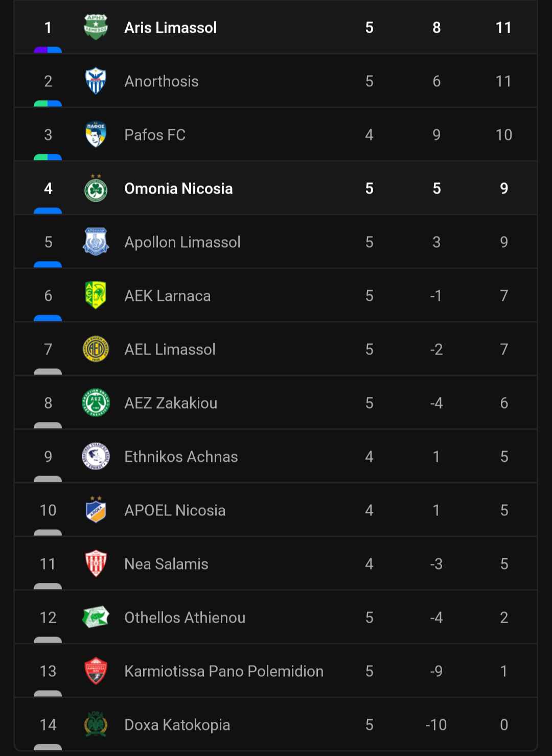
Task: Open the Omonia Nicosia team name
Action: click(x=178, y=188)
